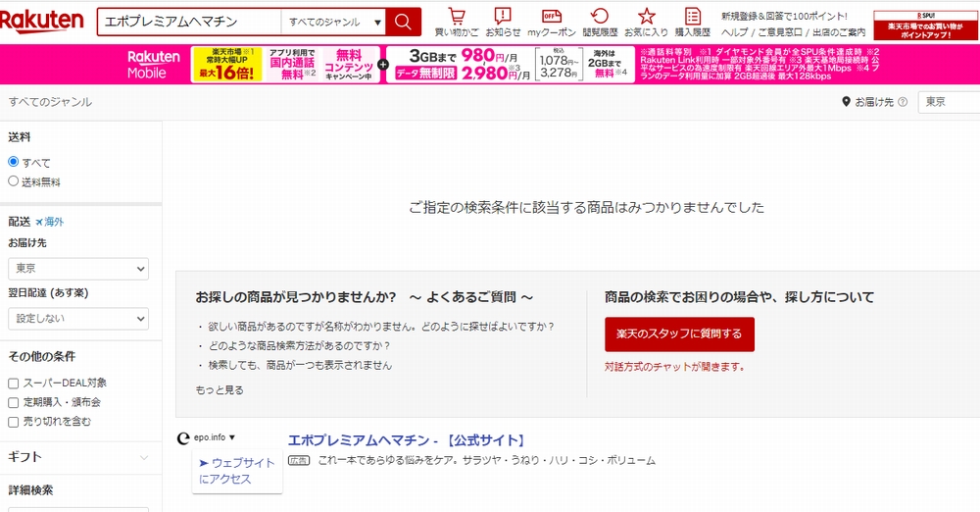Open the epo.info dropdown arrow
Screen dimensions: 980x512
pyautogui.click(x=232, y=437)
